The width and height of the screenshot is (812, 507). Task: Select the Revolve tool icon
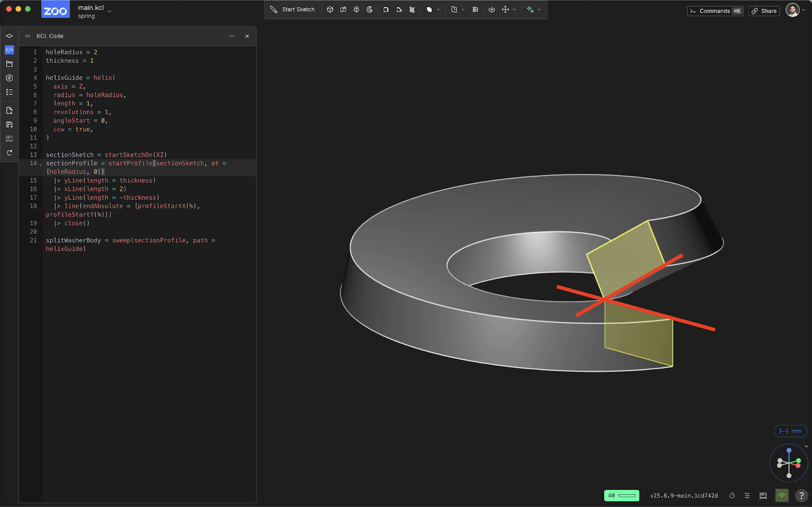coord(369,10)
